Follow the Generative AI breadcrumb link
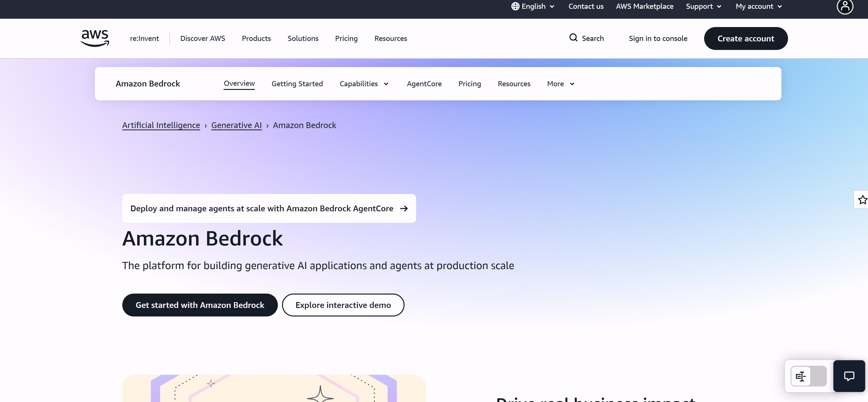Image resolution: width=868 pixels, height=402 pixels. tap(236, 125)
